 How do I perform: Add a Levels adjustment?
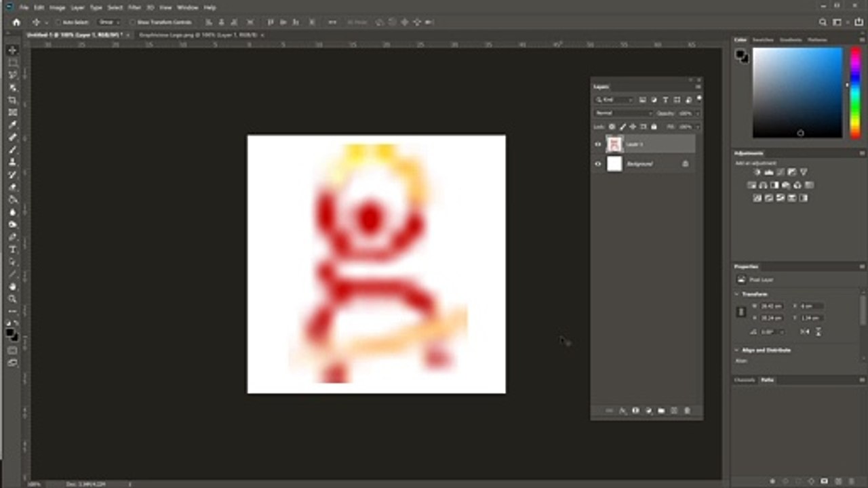[x=768, y=172]
